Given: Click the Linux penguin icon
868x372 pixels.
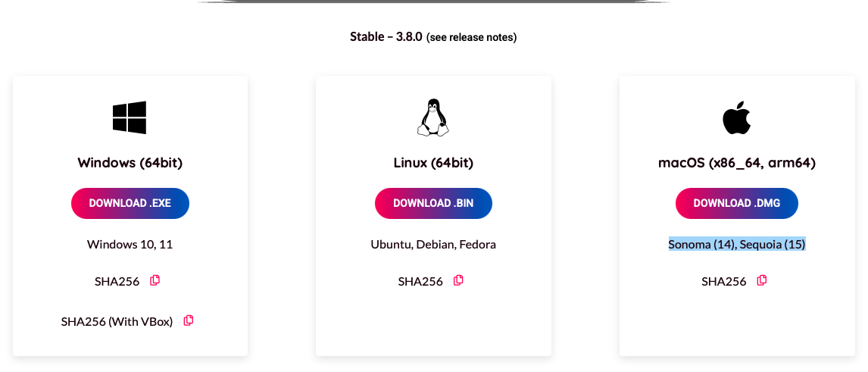Looking at the screenshot, I should tap(433, 118).
